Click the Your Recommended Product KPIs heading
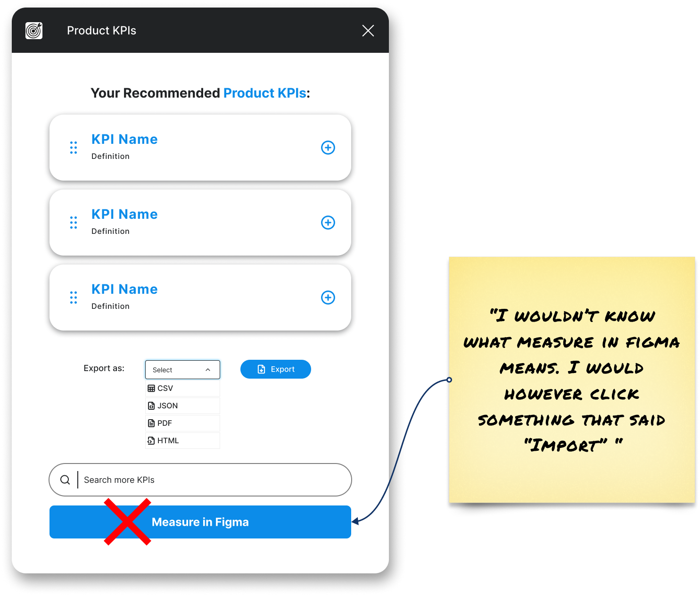This screenshot has height=596, width=700. tap(200, 93)
